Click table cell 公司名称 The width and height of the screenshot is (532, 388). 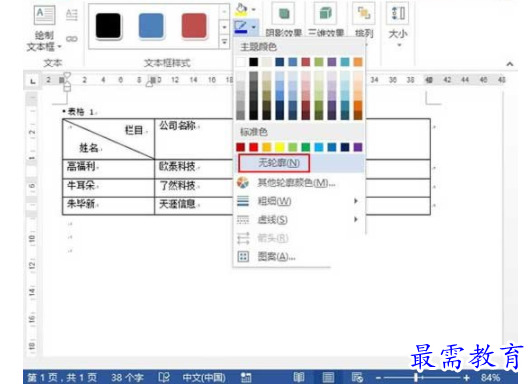tap(178, 126)
